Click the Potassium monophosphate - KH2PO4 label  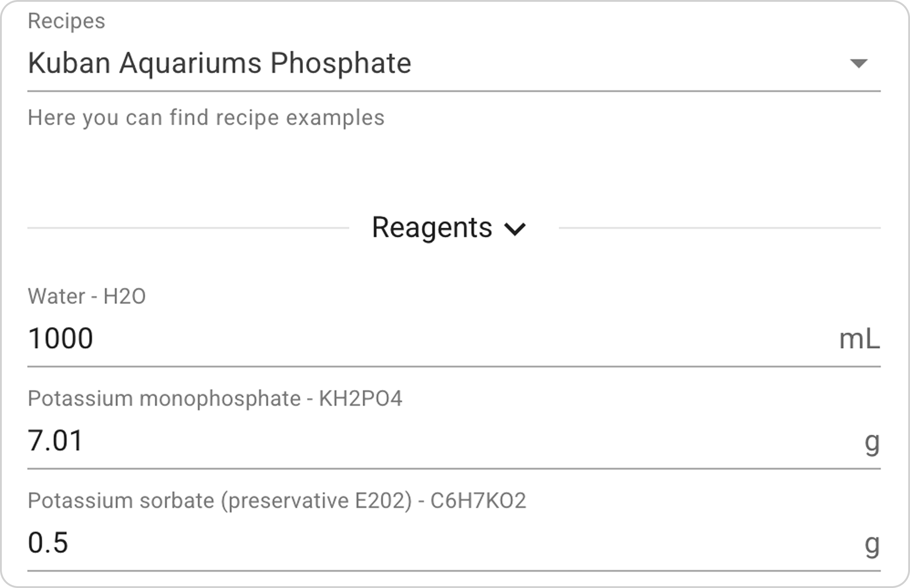[x=215, y=399]
